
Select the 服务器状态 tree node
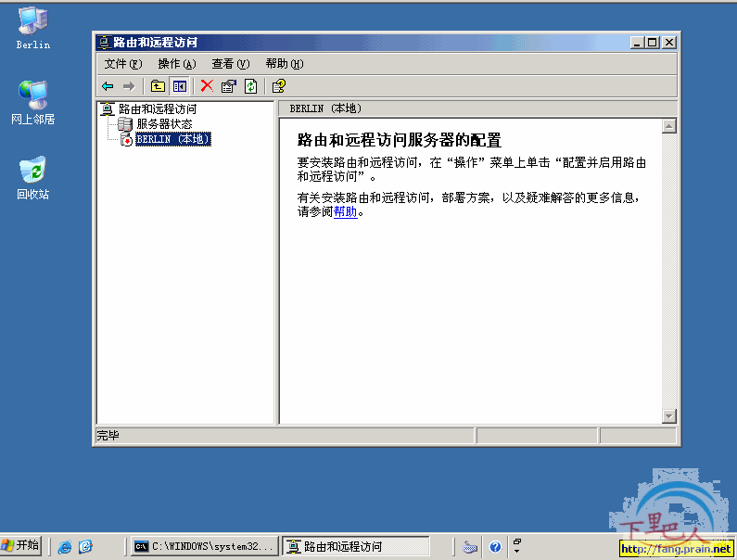(x=164, y=123)
